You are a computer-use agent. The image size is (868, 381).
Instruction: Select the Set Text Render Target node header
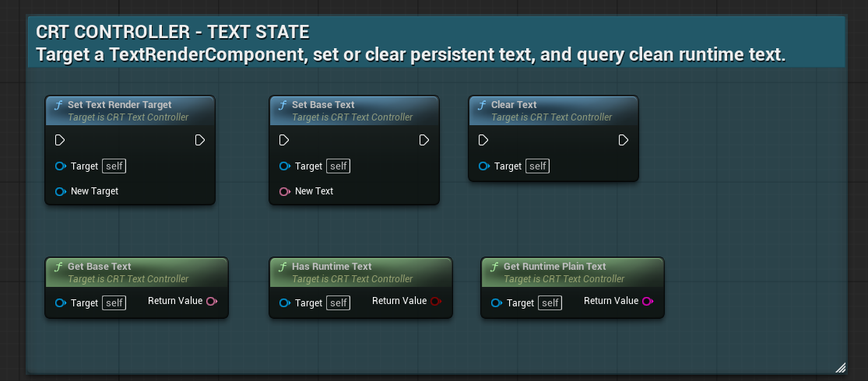129,110
